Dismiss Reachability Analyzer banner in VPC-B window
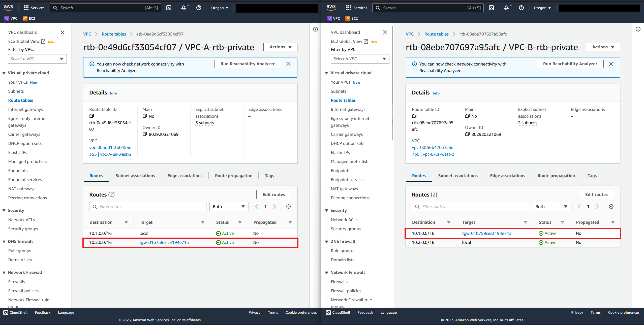644x325 pixels. point(611,64)
